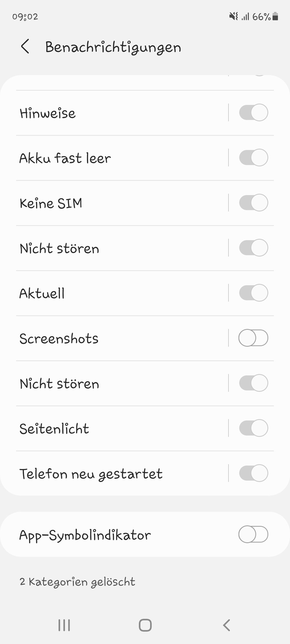The width and height of the screenshot is (290, 644).
Task: Tap the back arrow beside Benachrichtigungen
Action: (x=25, y=47)
